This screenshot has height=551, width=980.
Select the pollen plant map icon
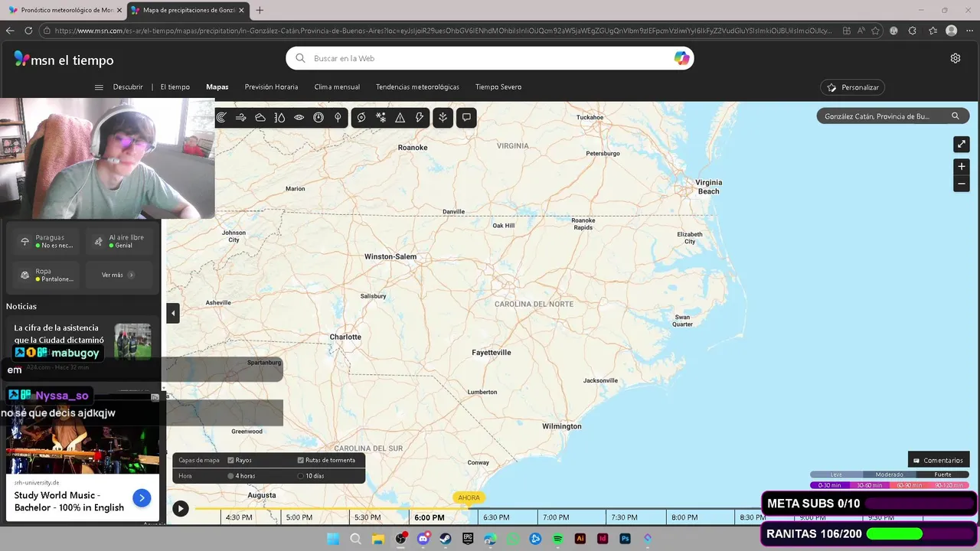click(x=443, y=117)
